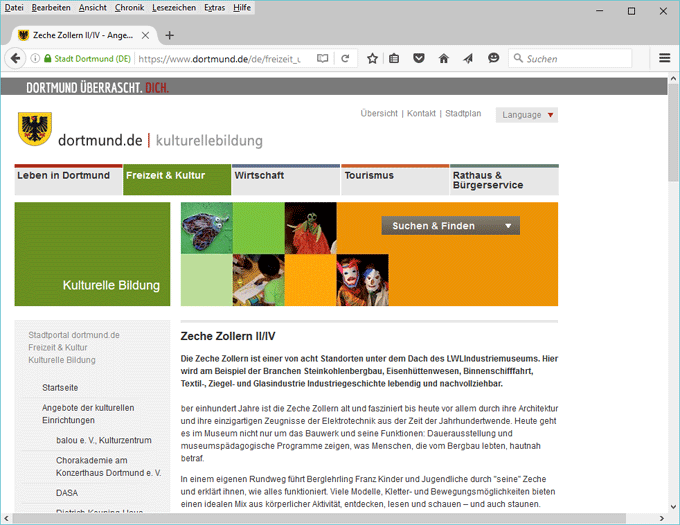Open the hamburger menu icon
The image size is (680, 525).
tap(664, 58)
